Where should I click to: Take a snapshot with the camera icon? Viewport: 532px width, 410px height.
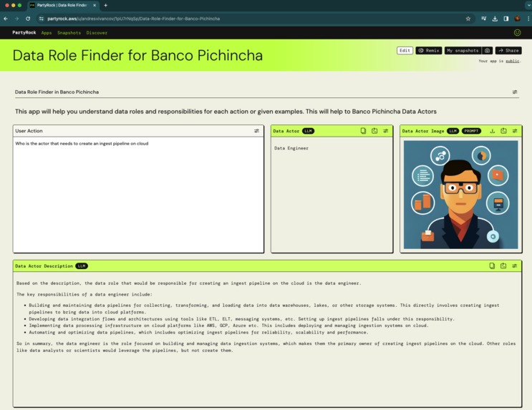tap(487, 51)
